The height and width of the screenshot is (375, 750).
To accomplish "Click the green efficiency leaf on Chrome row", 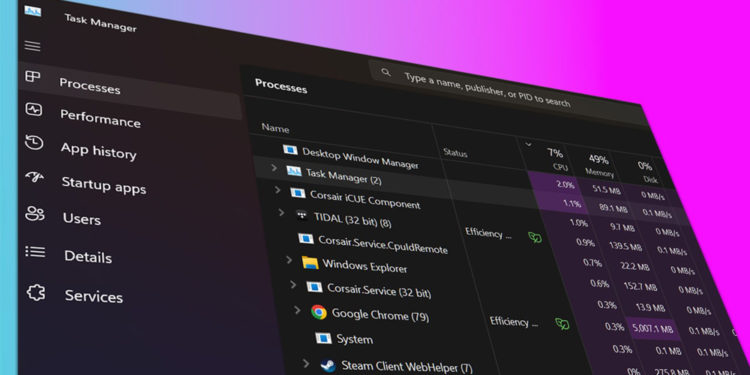I will click(562, 324).
